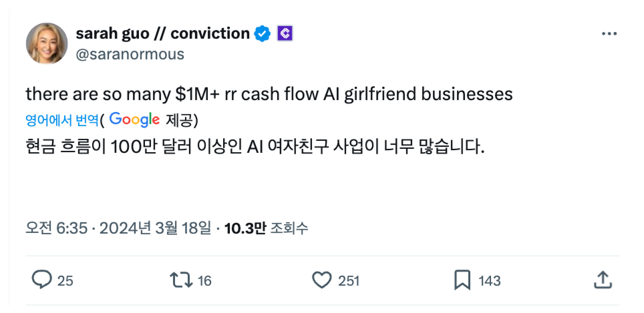Viewport: 644px width, 313px height.
Task: Click the bookmark count number 143
Action: pos(489,281)
